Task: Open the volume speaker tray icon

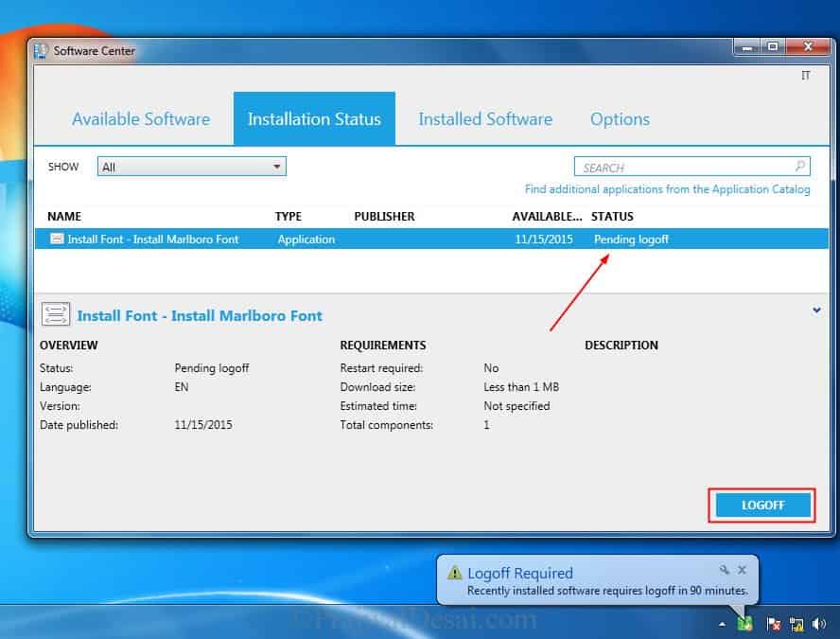Action: (x=819, y=624)
